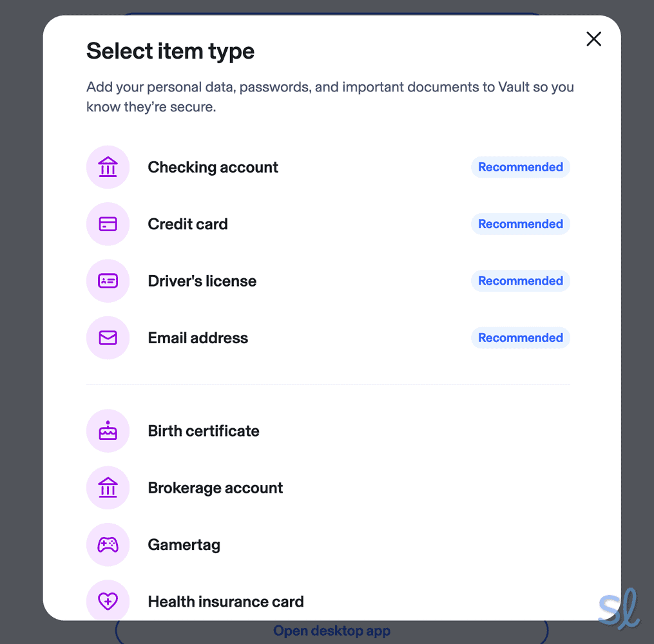The image size is (654, 644).
Task: Choose Birth certificate item type
Action: click(x=204, y=431)
